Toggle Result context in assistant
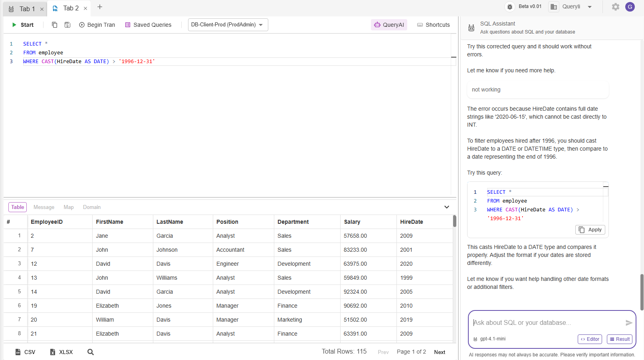Image resolution: width=644 pixels, height=360 pixels. coord(620,339)
